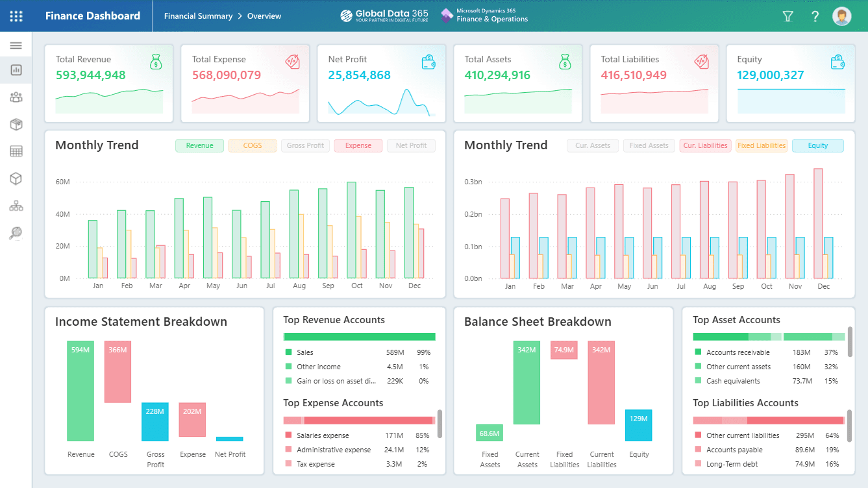The height and width of the screenshot is (488, 868).
Task: Open the app launcher grid icon
Action: tap(16, 16)
